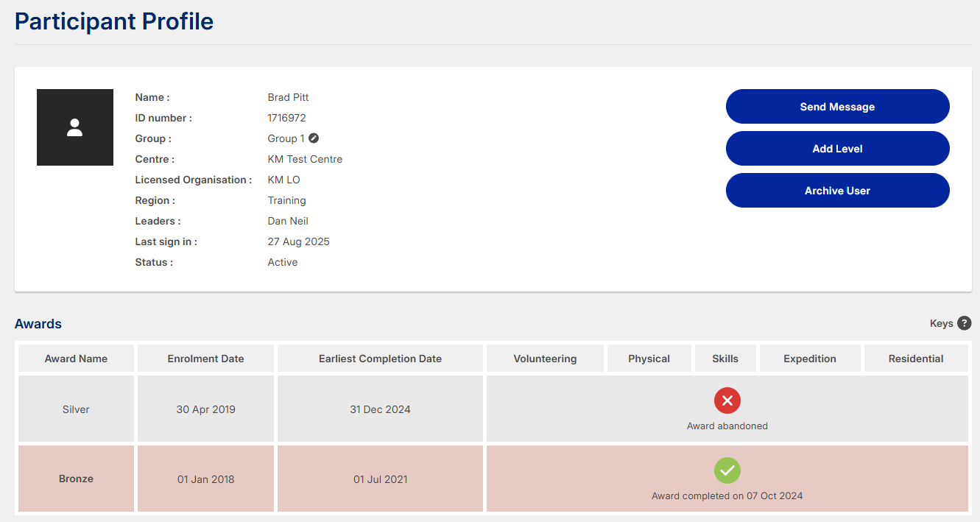Open the Bronze award row
The height and width of the screenshot is (522, 980).
(76, 479)
